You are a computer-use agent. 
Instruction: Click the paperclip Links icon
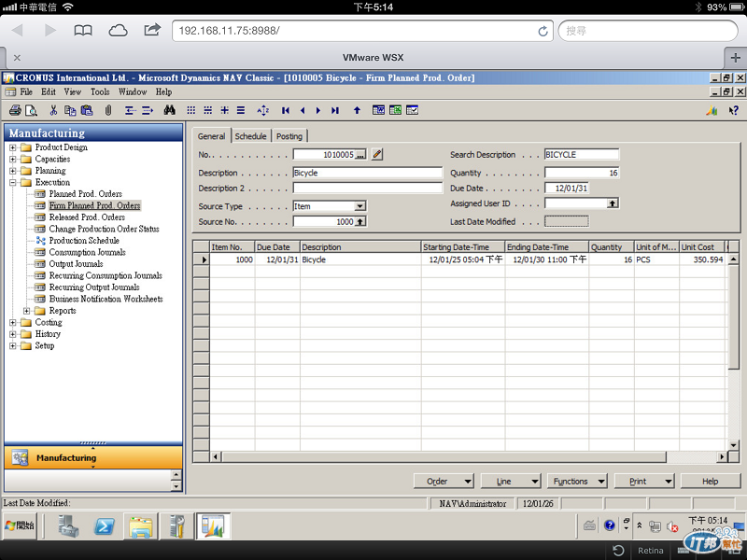click(108, 110)
